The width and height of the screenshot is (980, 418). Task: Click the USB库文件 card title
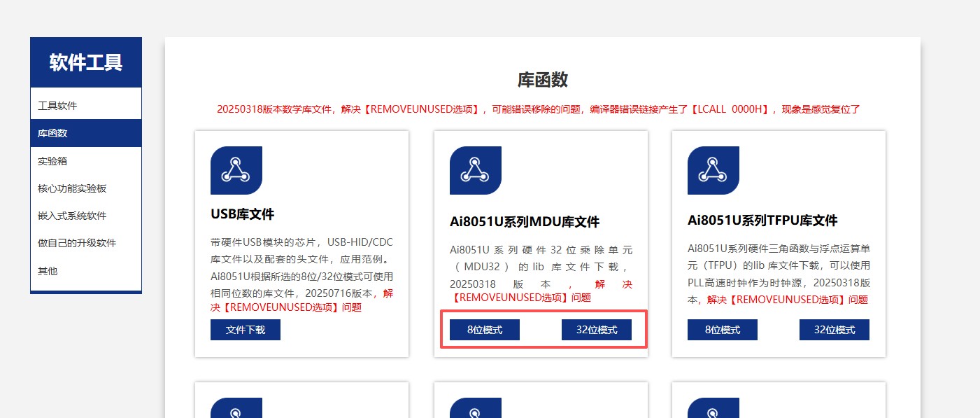(242, 214)
